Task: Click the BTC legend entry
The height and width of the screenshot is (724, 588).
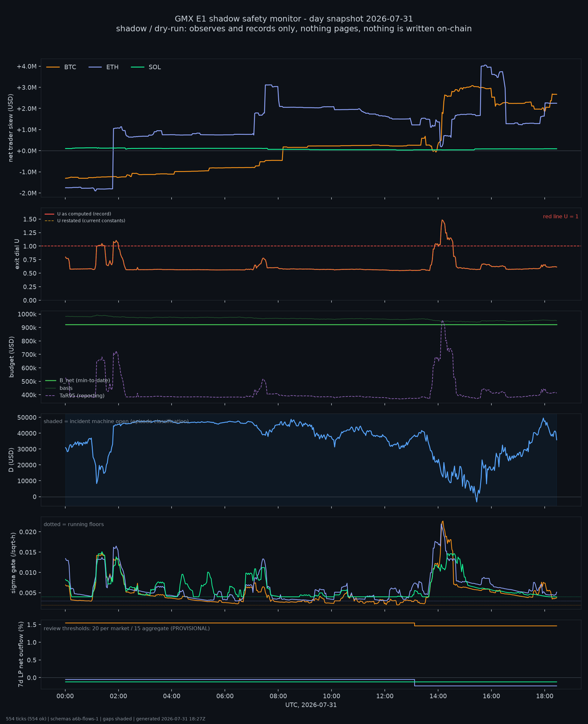Action: tap(61, 67)
